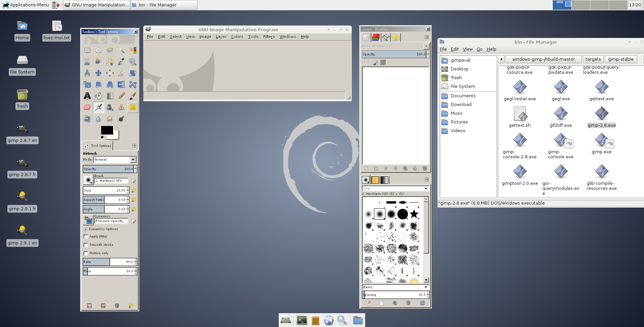644x327 pixels.
Task: Open the airbrush Mode dropdown
Action: point(115,160)
